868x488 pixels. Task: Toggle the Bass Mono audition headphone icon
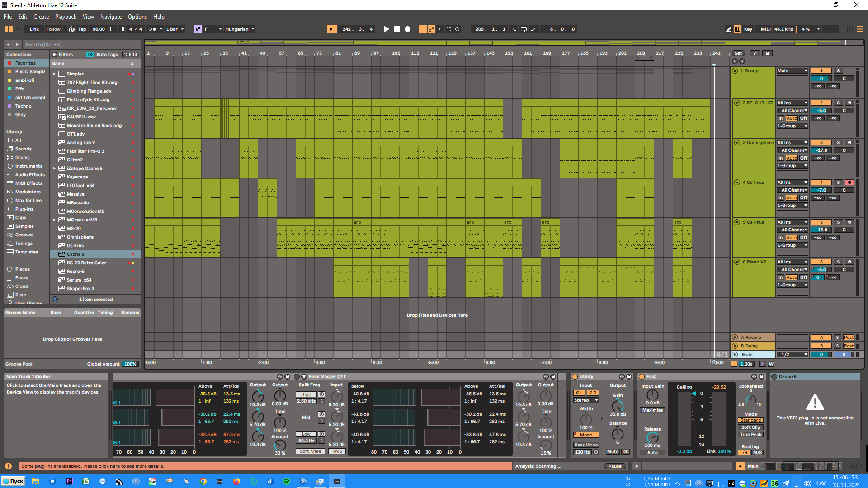pyautogui.click(x=596, y=452)
